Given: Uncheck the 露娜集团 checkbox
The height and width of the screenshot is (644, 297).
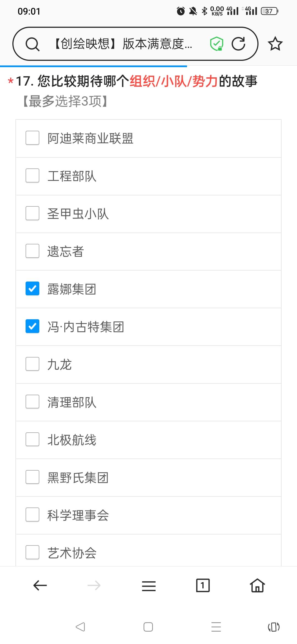Looking at the screenshot, I should pyautogui.click(x=32, y=289).
